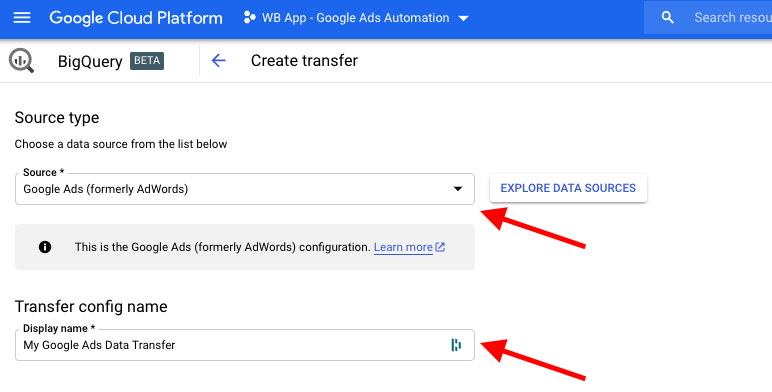The width and height of the screenshot is (772, 392).
Task: Open the hamburger navigation menu
Action: click(22, 18)
